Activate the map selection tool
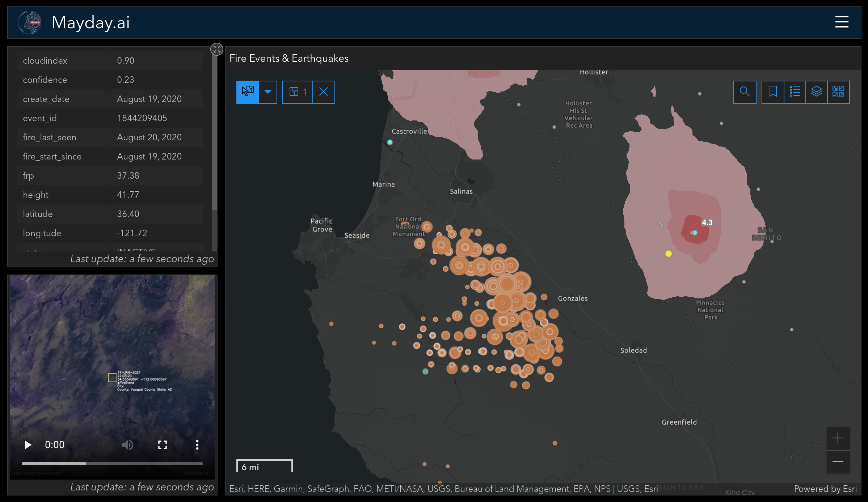This screenshot has height=502, width=868. (248, 92)
